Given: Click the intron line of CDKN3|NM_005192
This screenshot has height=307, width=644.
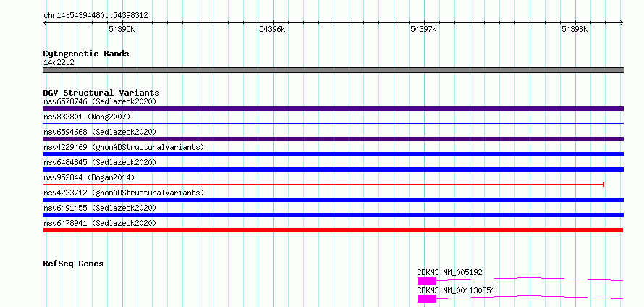Looking at the screenshot, I should [x=530, y=278].
